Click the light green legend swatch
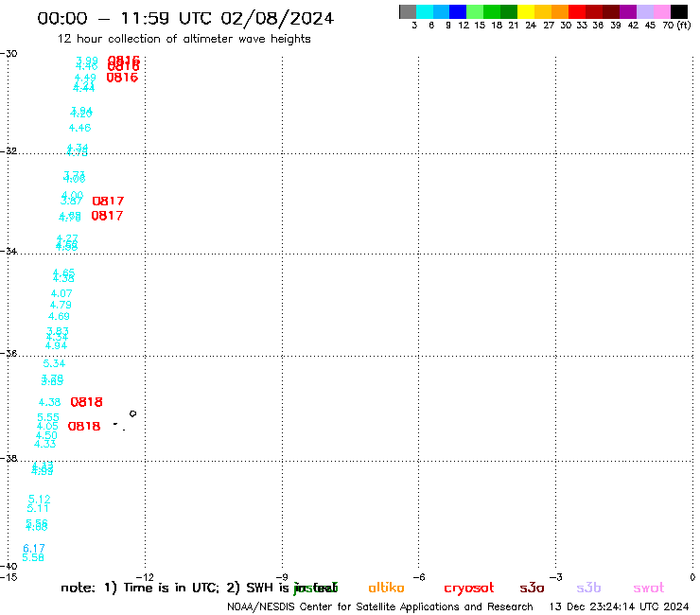700x615 pixels. pos(475,11)
